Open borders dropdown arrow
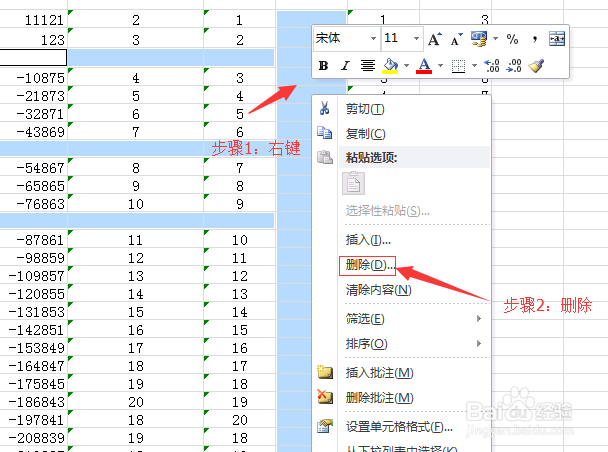 (474, 66)
